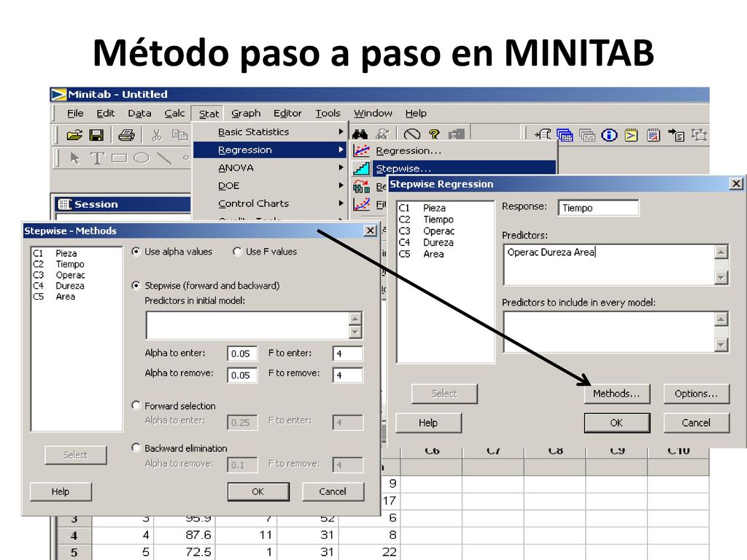The height and width of the screenshot is (560, 747).
Task: Click the Design network icon at toolbar end
Action: (x=699, y=135)
